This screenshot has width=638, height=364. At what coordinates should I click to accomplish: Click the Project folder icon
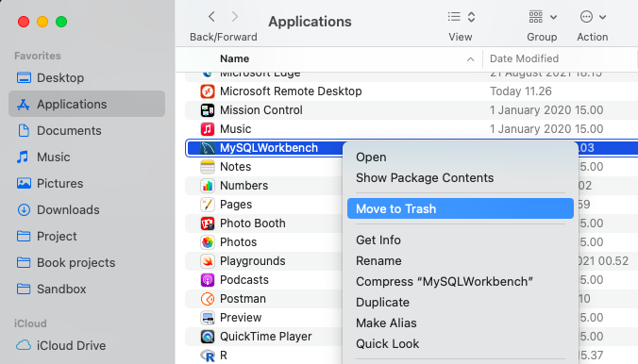point(24,236)
